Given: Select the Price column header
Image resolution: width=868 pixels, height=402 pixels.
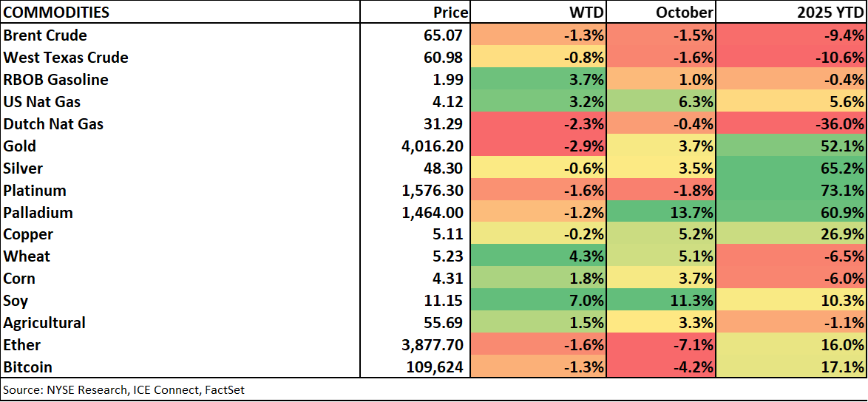Looking at the screenshot, I should (x=450, y=13).
